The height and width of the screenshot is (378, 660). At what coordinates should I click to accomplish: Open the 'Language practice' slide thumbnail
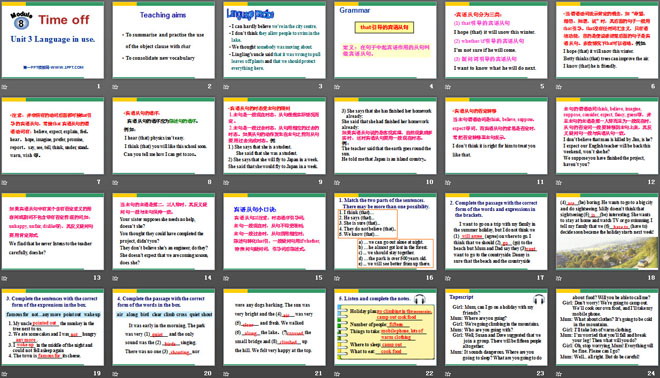tap(274, 40)
